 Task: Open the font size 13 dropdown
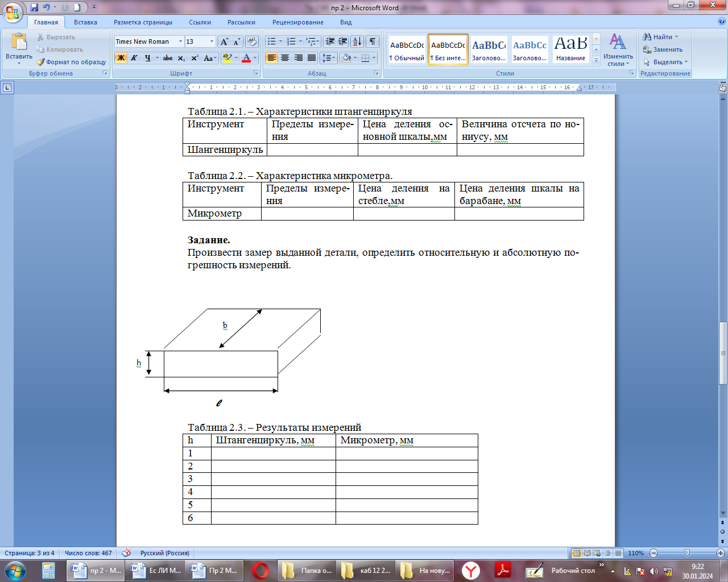click(x=212, y=41)
